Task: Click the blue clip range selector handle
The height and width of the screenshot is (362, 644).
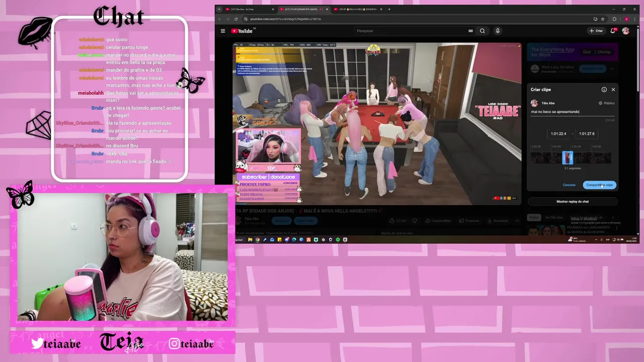Action: coord(568,157)
